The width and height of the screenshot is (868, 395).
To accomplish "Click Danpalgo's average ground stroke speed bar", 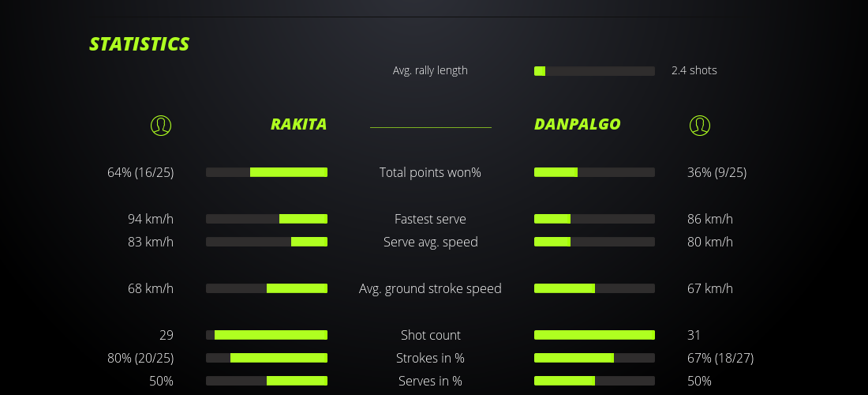I will pos(594,288).
